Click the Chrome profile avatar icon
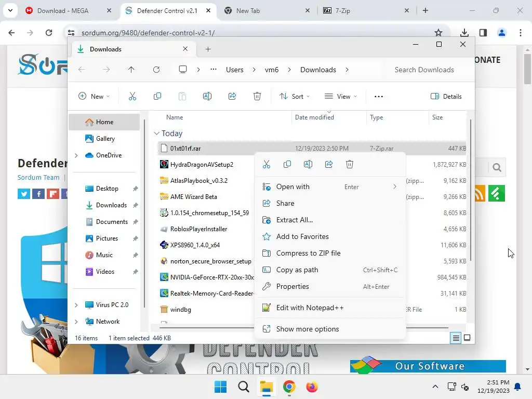This screenshot has width=532, height=399. click(502, 33)
